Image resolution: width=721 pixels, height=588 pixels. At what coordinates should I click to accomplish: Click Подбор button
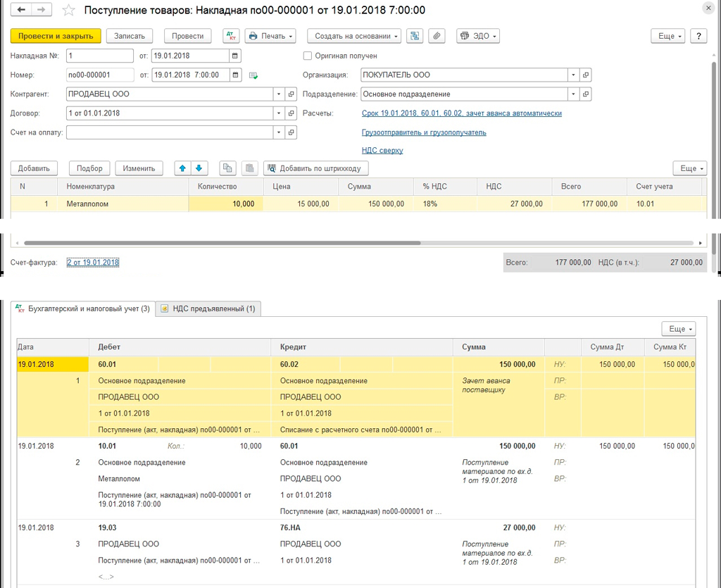coord(89,168)
